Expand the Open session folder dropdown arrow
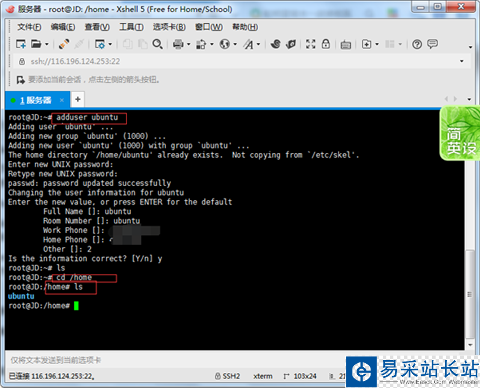The width and height of the screenshot is (480, 388). [x=46, y=44]
